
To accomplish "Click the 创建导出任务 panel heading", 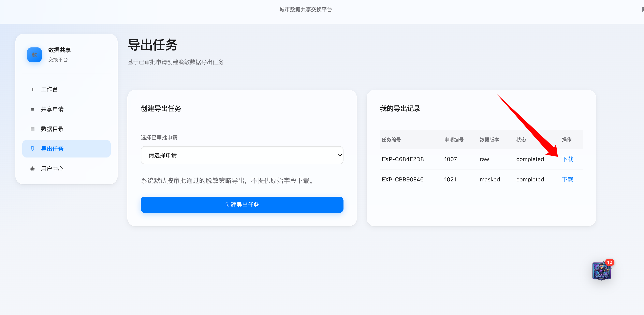I will pos(161,108).
